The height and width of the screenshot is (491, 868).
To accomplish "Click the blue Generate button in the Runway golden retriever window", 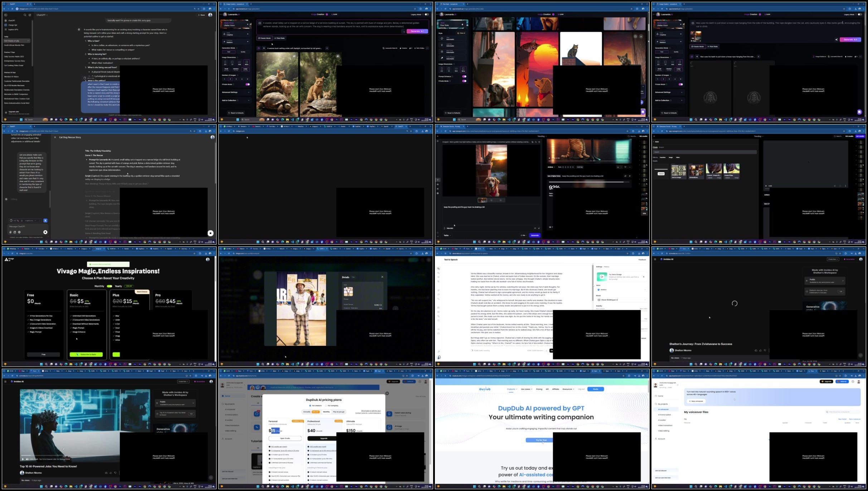I will click(535, 235).
